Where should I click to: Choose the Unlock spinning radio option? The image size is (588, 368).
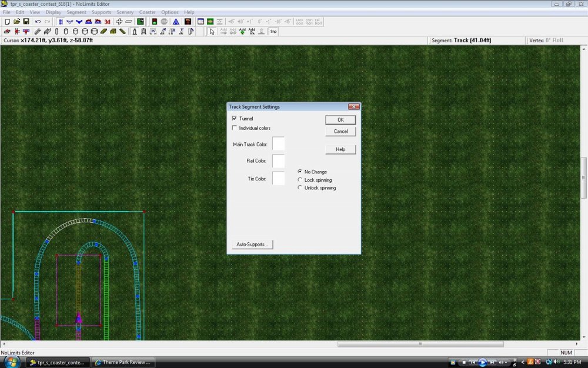300,188
